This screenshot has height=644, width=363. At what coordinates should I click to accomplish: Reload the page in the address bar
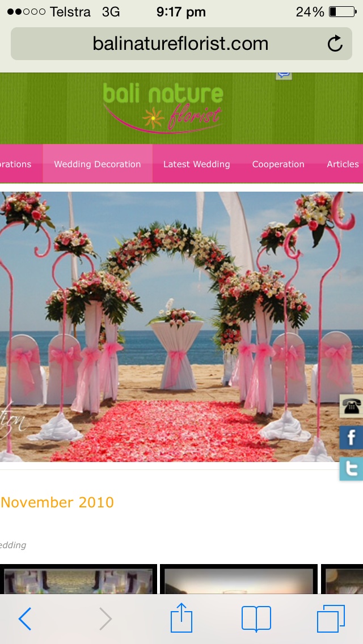335,44
